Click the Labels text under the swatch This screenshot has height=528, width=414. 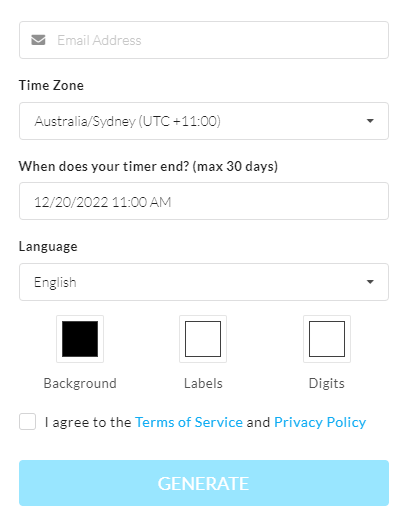click(x=203, y=384)
